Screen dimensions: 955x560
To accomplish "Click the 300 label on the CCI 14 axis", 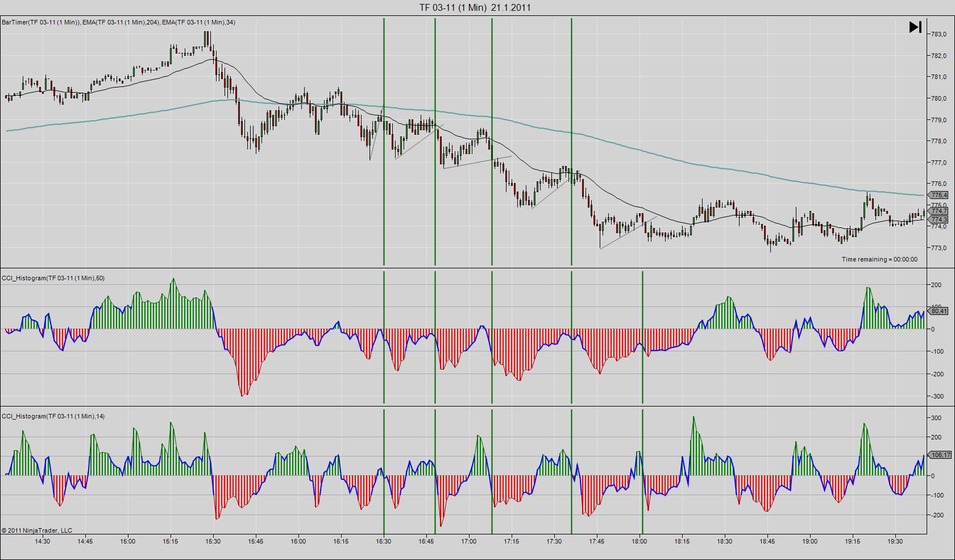I will pos(936,418).
